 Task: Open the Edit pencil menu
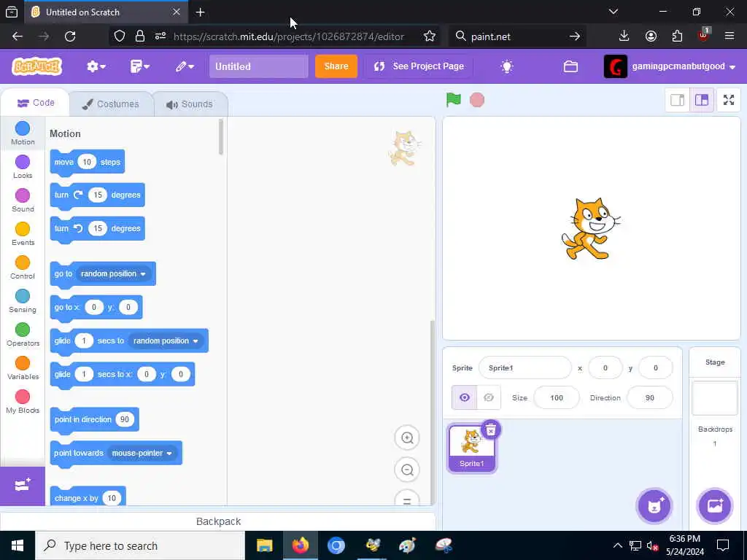(x=185, y=66)
